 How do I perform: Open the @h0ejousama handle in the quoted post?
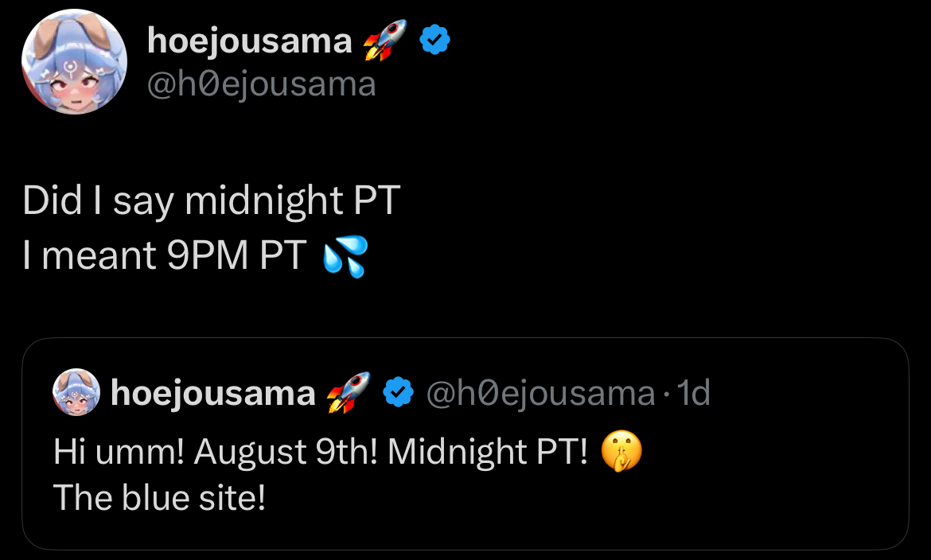(540, 393)
